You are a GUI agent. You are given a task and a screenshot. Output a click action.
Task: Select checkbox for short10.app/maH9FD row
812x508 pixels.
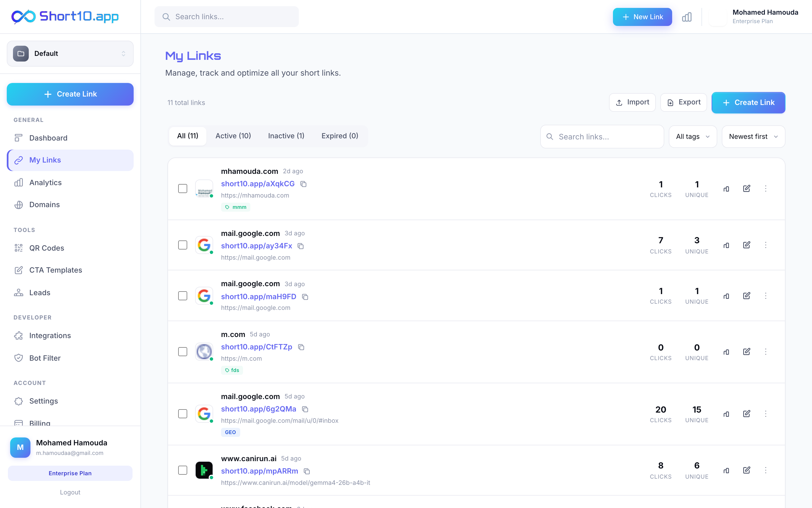[x=182, y=296]
